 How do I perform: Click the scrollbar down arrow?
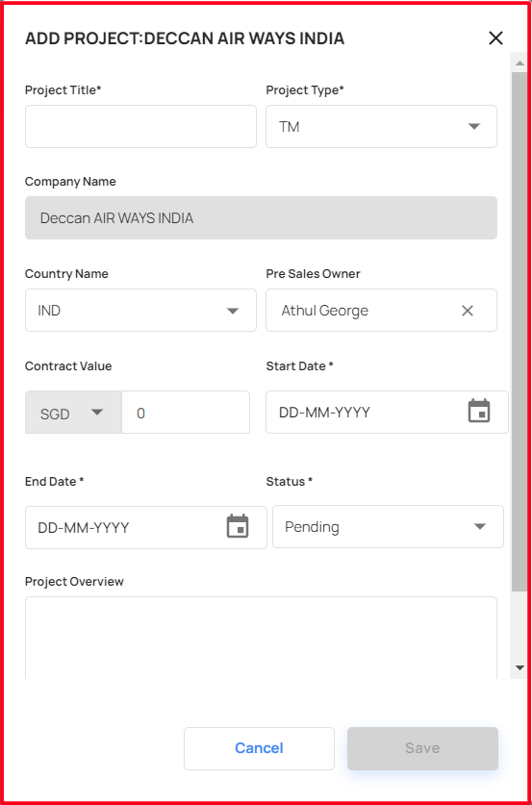point(519,667)
